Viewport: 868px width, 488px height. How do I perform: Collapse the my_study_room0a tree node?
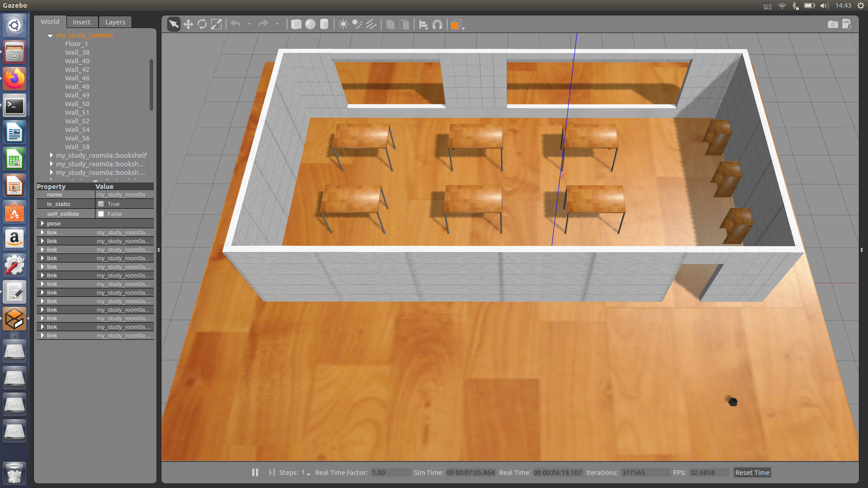click(x=50, y=35)
